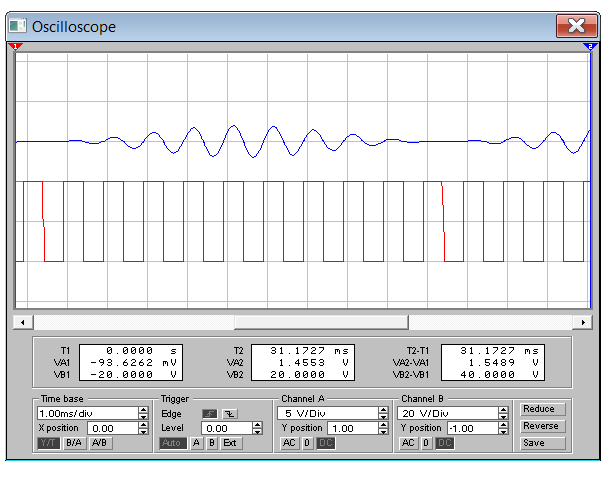Increase the Time base scale value
The height and width of the screenshot is (477, 607).
pyautogui.click(x=143, y=410)
